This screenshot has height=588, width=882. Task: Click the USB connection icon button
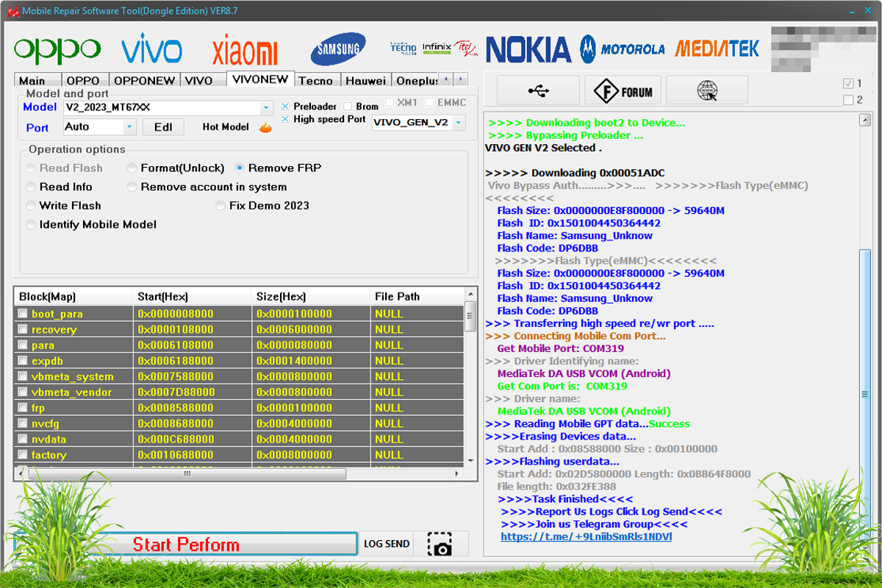[x=538, y=90]
